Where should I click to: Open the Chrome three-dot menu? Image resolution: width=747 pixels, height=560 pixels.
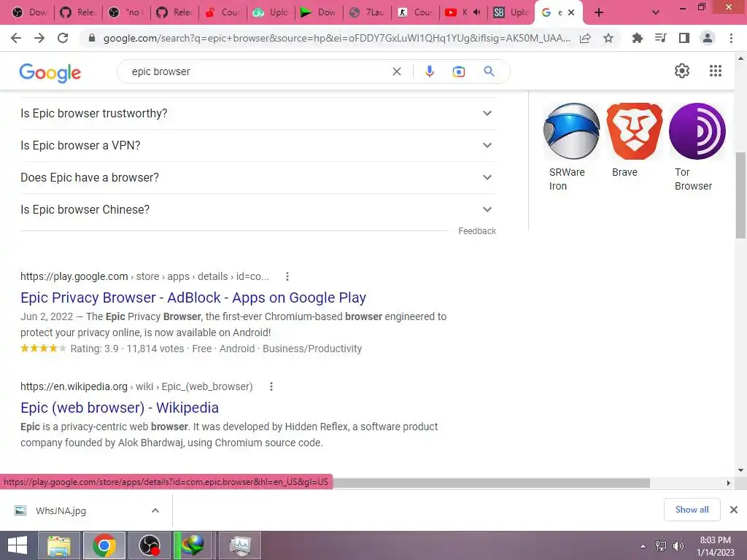(x=731, y=38)
